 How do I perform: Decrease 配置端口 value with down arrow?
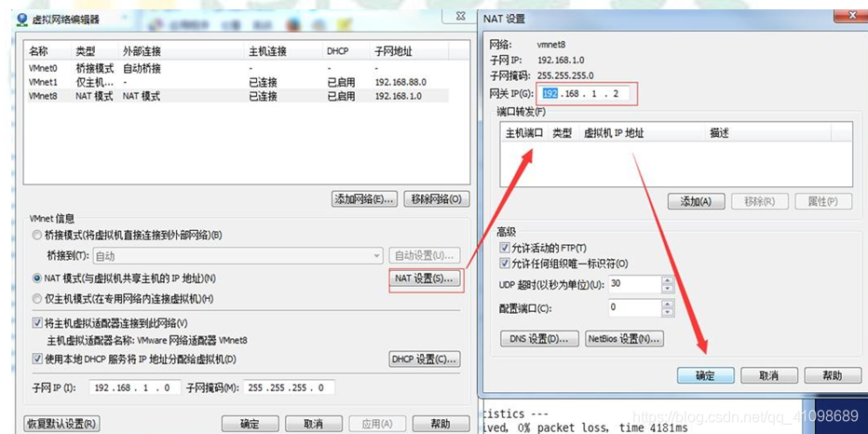click(668, 312)
